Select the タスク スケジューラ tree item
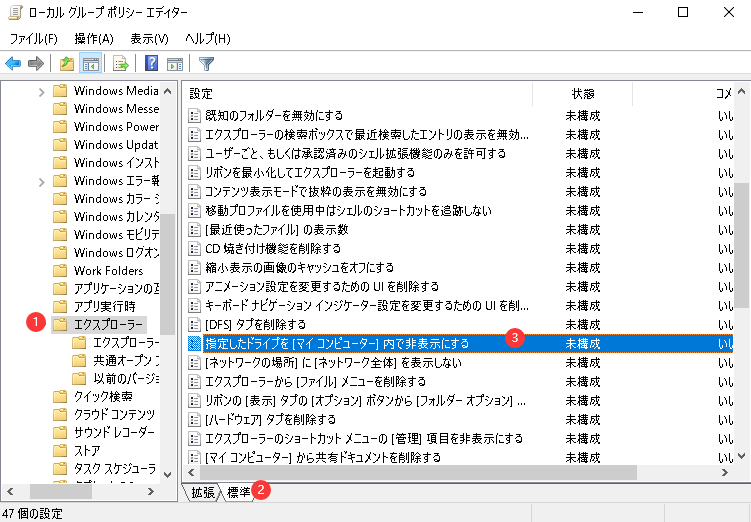Viewport: 751px width, 522px height. pos(115,468)
